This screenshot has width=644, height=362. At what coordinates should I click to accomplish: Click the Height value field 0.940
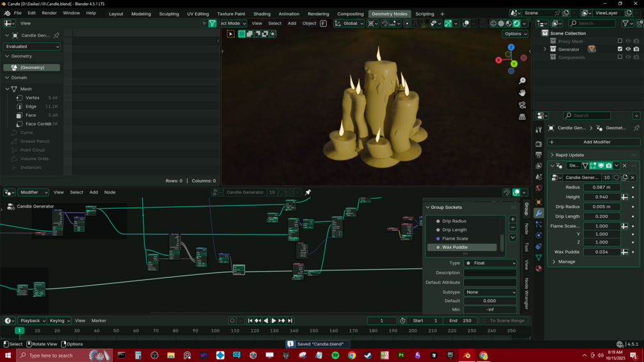click(x=602, y=197)
